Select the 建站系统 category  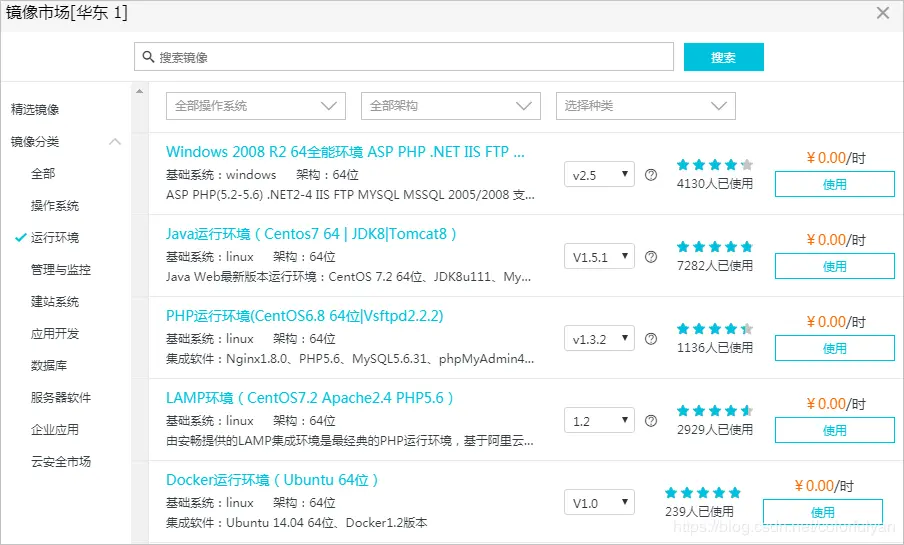pos(55,302)
